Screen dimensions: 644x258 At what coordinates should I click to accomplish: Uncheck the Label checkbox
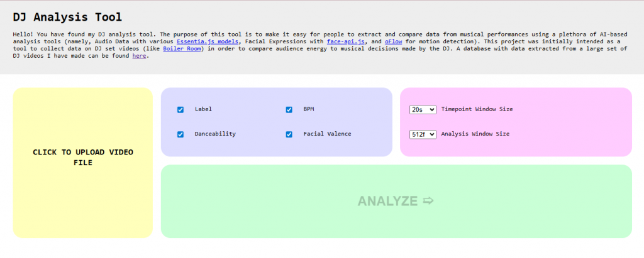tap(180, 109)
